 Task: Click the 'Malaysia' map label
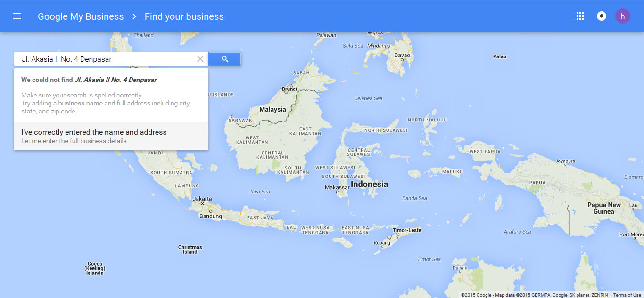click(x=272, y=109)
